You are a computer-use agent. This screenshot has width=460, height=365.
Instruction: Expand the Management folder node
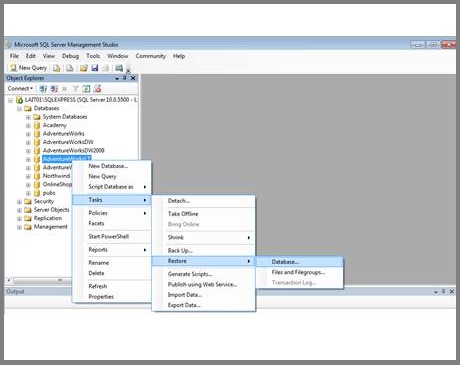19,227
